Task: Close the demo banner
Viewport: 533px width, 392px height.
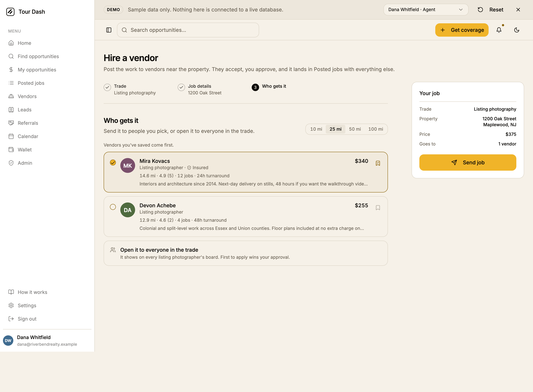Action: (518, 10)
